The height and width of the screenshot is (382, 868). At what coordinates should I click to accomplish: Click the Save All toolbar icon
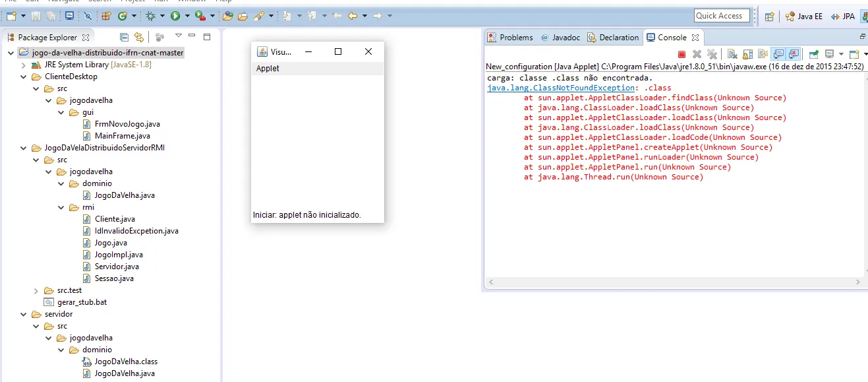pyautogui.click(x=51, y=16)
